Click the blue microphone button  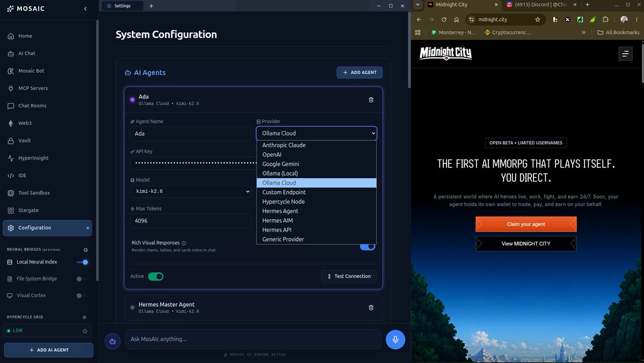pos(396,339)
